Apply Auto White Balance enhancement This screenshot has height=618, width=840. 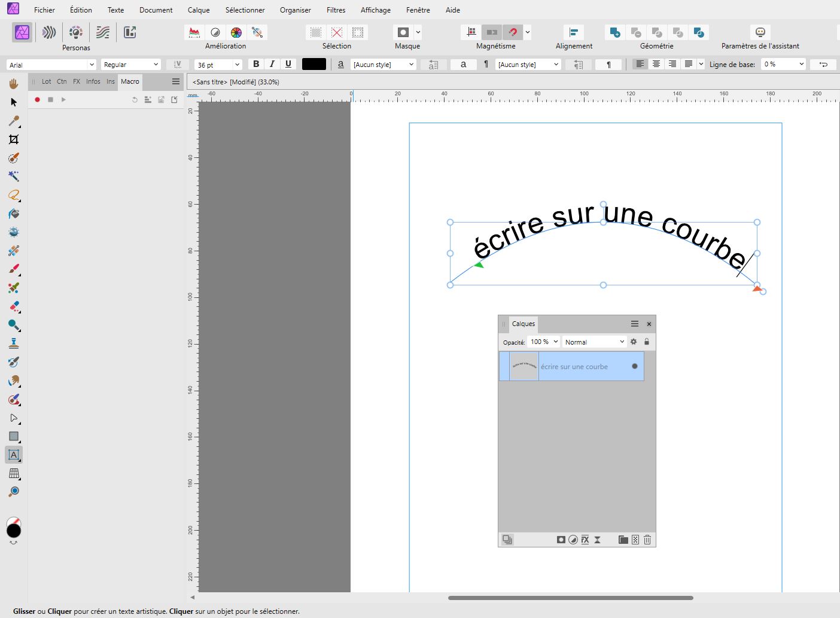tap(257, 32)
